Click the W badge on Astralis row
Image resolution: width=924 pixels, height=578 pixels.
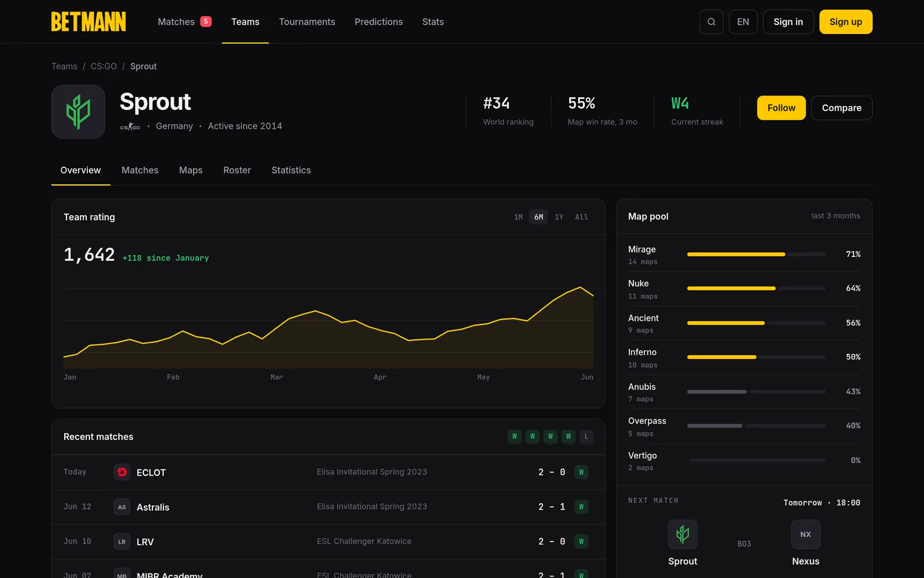pyautogui.click(x=581, y=507)
